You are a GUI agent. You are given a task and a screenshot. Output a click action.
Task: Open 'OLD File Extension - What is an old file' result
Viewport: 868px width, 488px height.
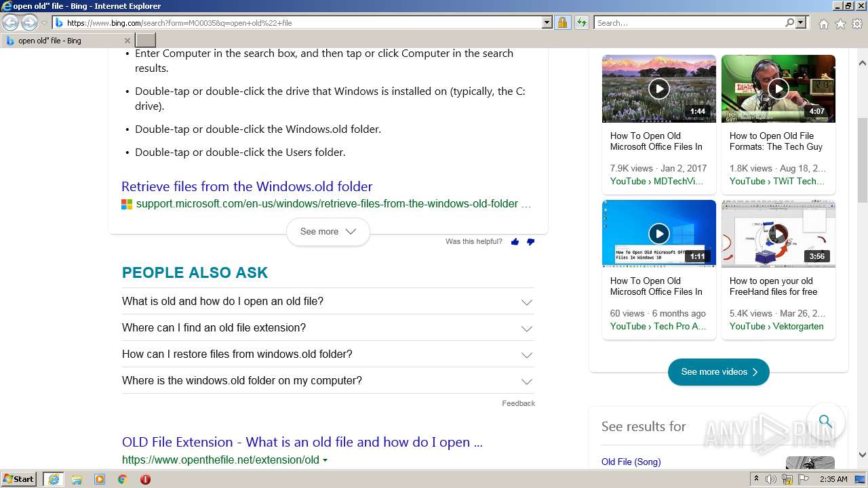(302, 443)
